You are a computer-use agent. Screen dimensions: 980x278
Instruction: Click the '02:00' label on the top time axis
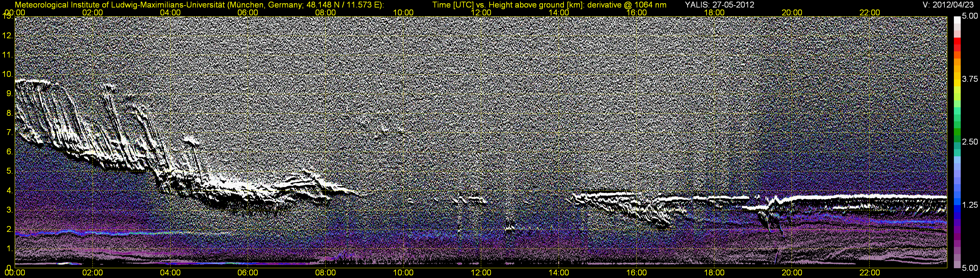click(92, 12)
